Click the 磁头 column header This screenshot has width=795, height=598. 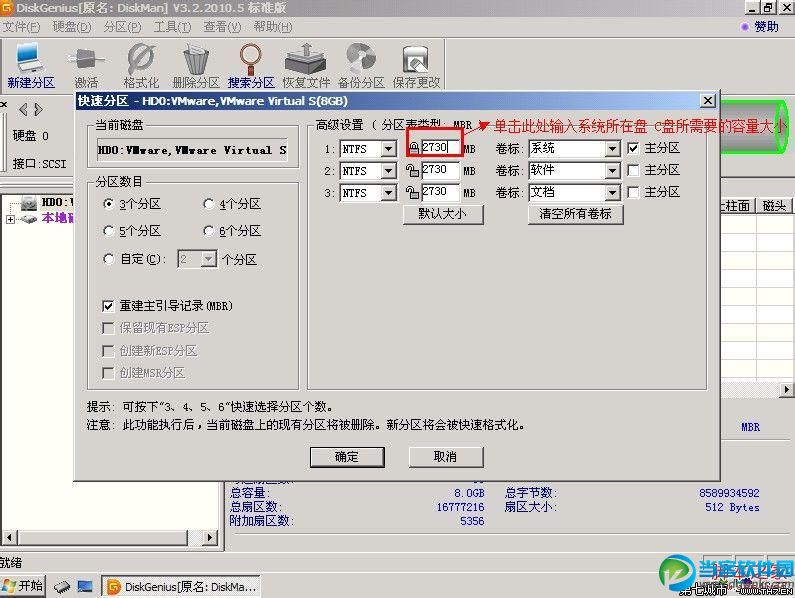[x=774, y=205]
